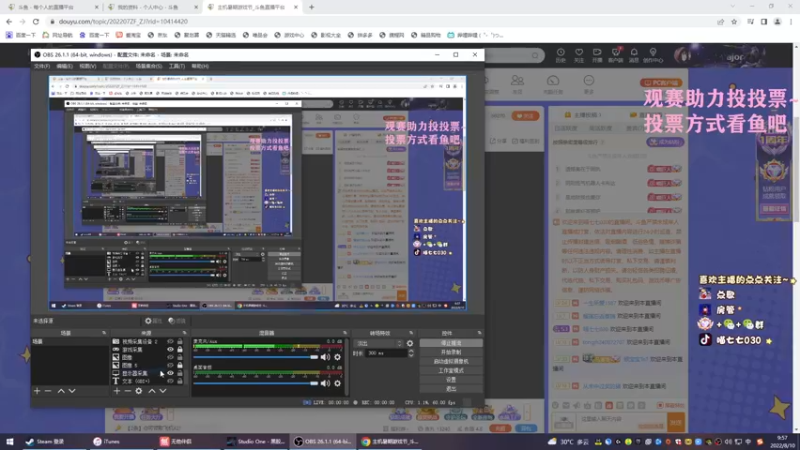800x450 pixels.
Task: Click the Chrome address bar URL
Action: 123,21
